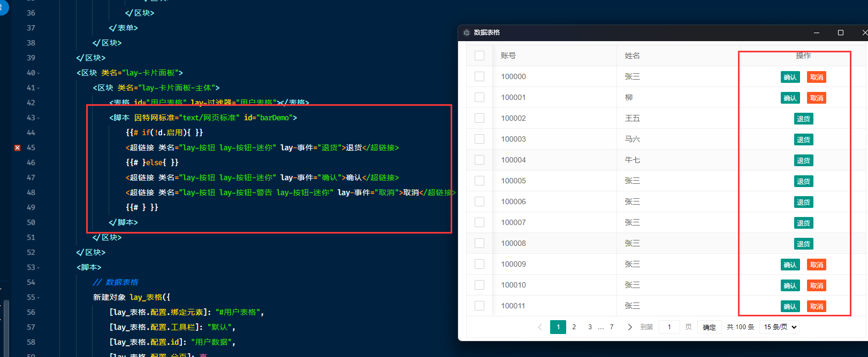The image size is (868, 357).
Task: Click 退货 button for account 100006
Action: 804,202
